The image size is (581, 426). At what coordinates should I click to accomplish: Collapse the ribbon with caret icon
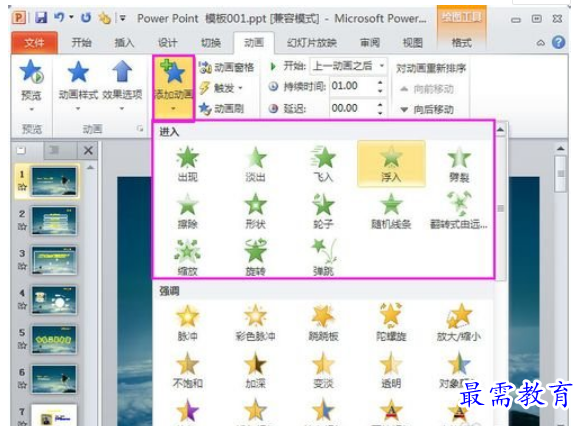[x=541, y=43]
